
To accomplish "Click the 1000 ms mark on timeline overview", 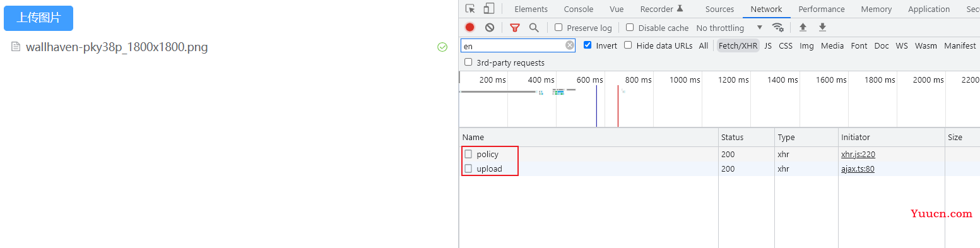I will click(x=685, y=80).
